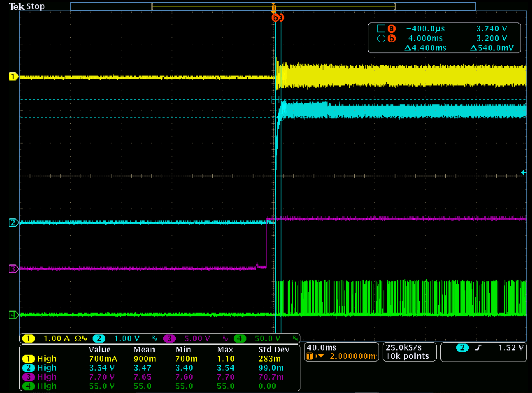Click the measurement 4 High green badge
532x393 pixels.
(28, 386)
